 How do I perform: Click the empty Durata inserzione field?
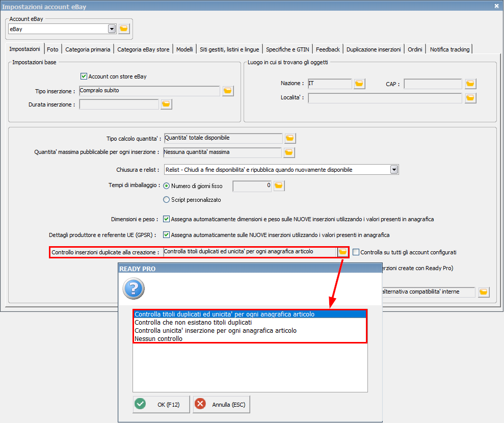[119, 104]
